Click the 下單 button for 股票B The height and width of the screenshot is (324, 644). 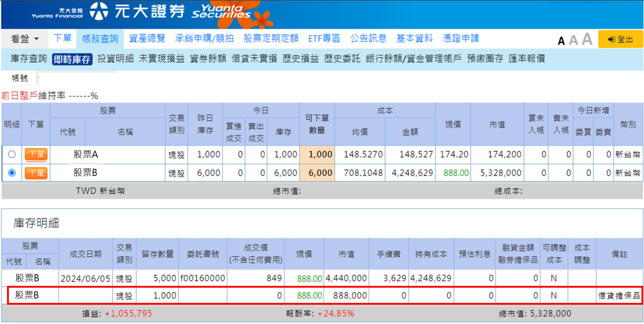(36, 173)
